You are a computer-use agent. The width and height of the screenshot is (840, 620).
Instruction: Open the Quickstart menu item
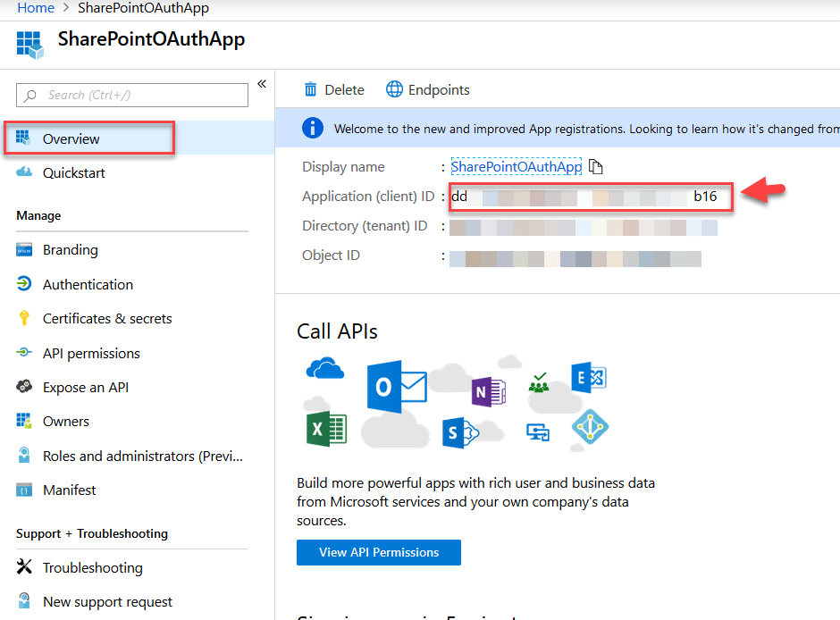74,173
